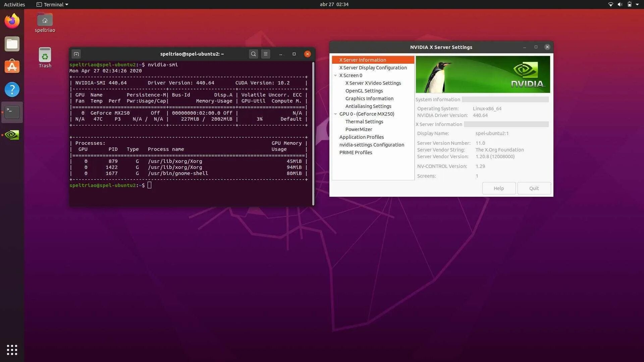This screenshot has height=362, width=644.
Task: Collapse the X Screen 0 tree node
Action: click(x=335, y=75)
